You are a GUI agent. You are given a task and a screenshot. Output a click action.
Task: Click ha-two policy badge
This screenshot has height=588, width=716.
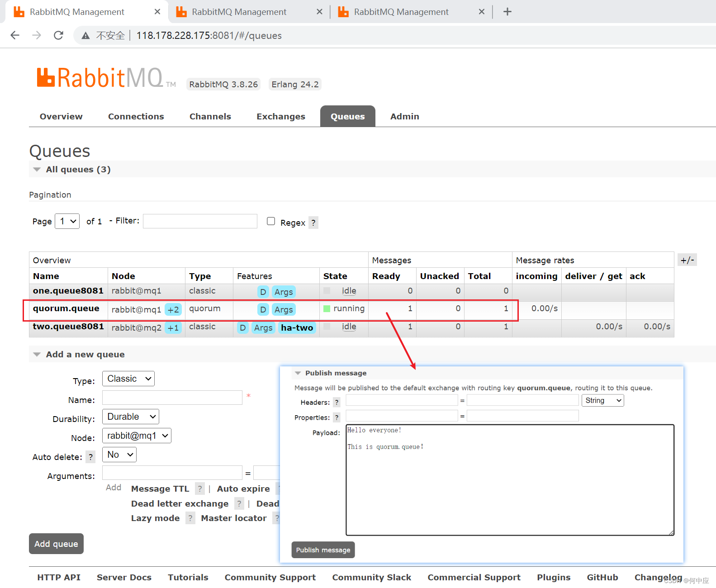click(297, 328)
